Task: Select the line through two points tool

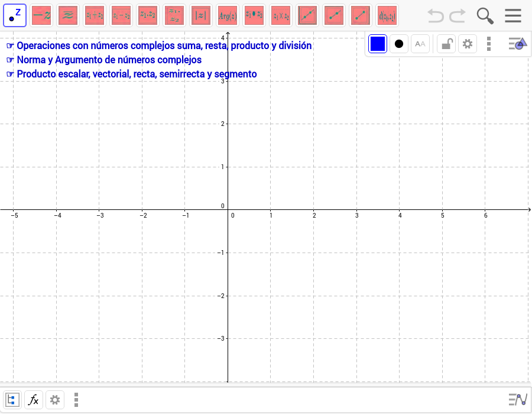Action: (307, 15)
